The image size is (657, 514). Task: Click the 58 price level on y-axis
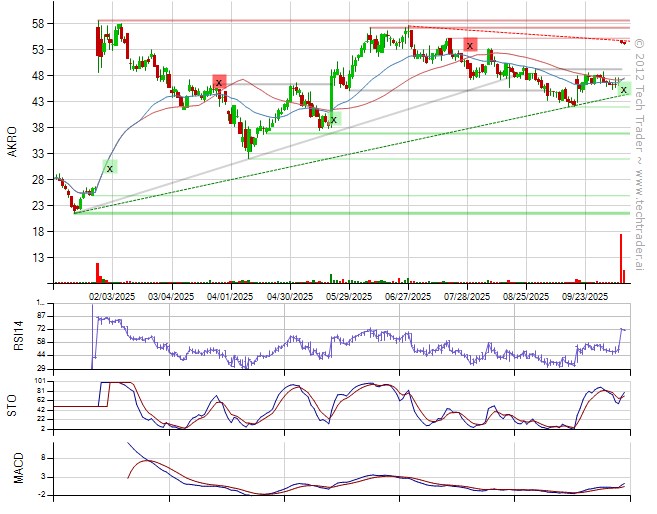coord(38,23)
